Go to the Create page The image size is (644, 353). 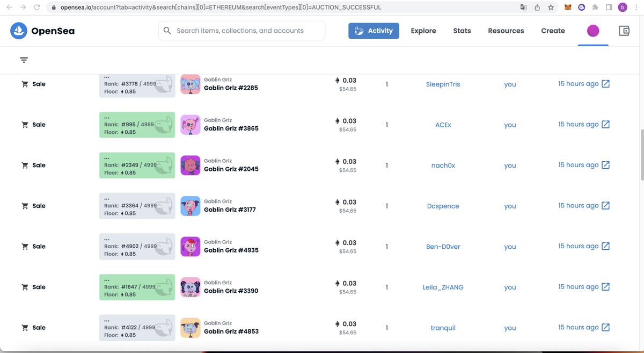(x=553, y=31)
